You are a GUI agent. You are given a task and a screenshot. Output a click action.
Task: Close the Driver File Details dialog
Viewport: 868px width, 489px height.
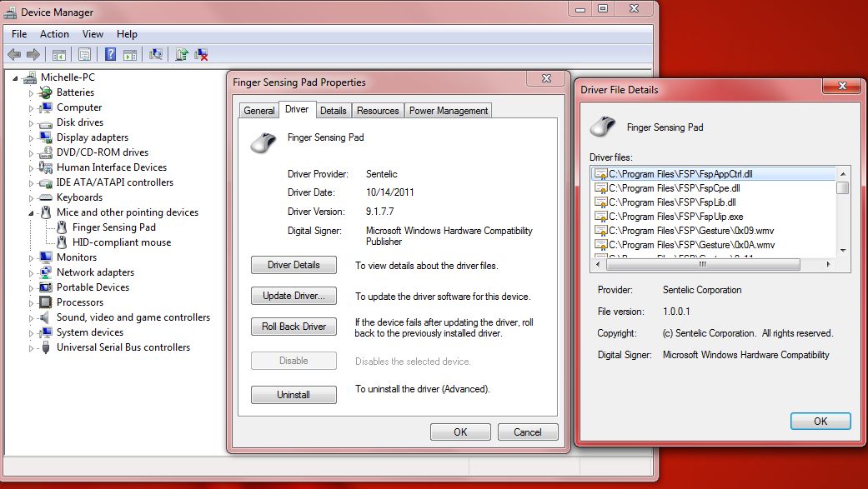pyautogui.click(x=842, y=86)
